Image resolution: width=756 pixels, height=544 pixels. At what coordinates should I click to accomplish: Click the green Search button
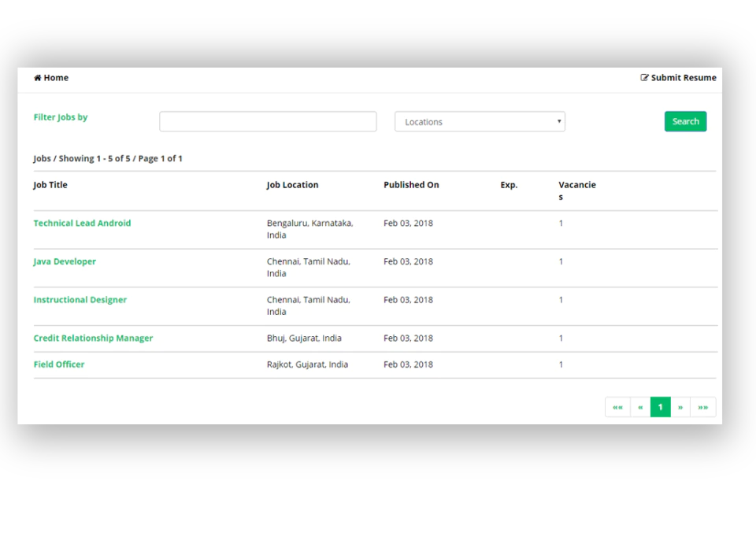685,121
